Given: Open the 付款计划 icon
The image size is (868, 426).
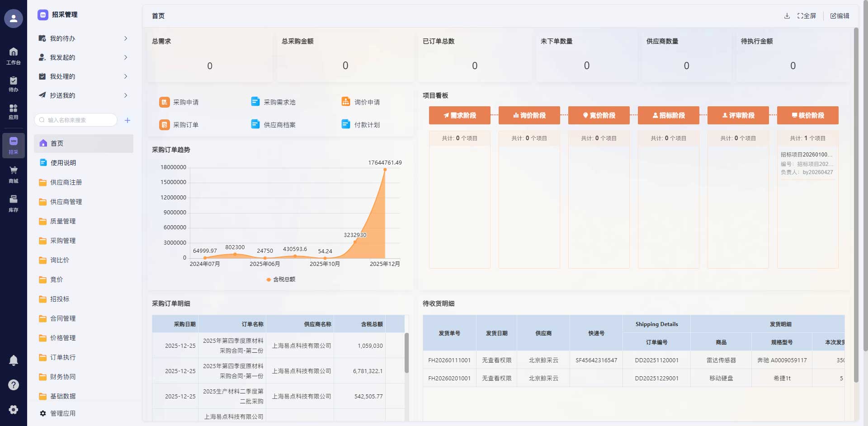Looking at the screenshot, I should 345,124.
